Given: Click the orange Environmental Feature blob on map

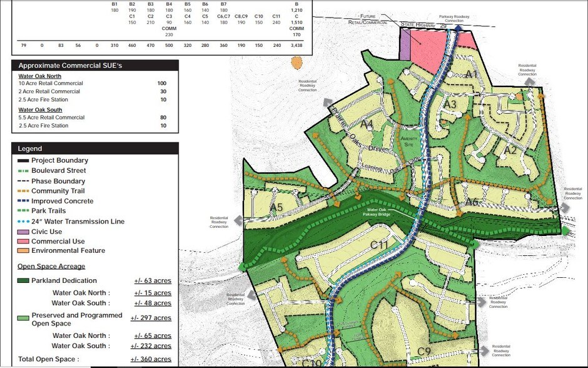Looking at the screenshot, I should click(297, 62).
